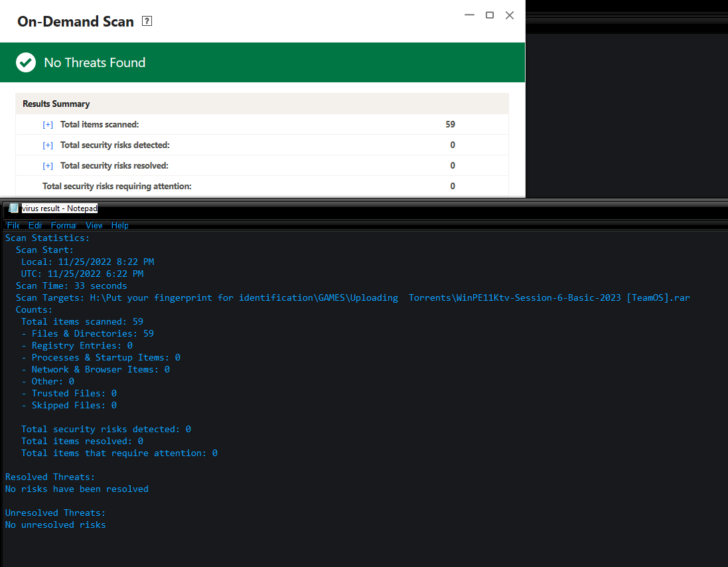Click the 'Unresolved Threats:' heading in Notepad

pos(55,513)
